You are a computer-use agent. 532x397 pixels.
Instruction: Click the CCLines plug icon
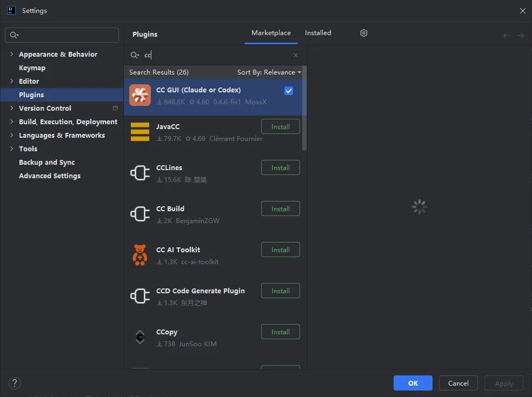(140, 173)
